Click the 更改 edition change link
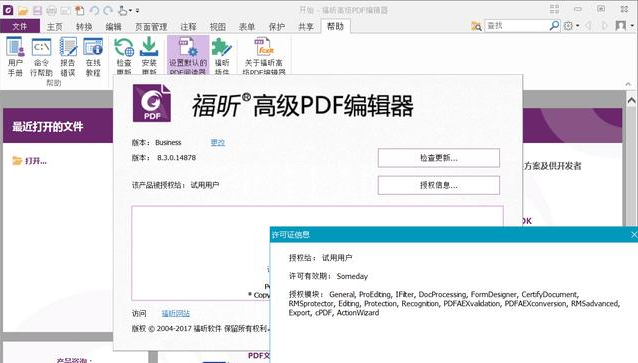 pos(218,142)
